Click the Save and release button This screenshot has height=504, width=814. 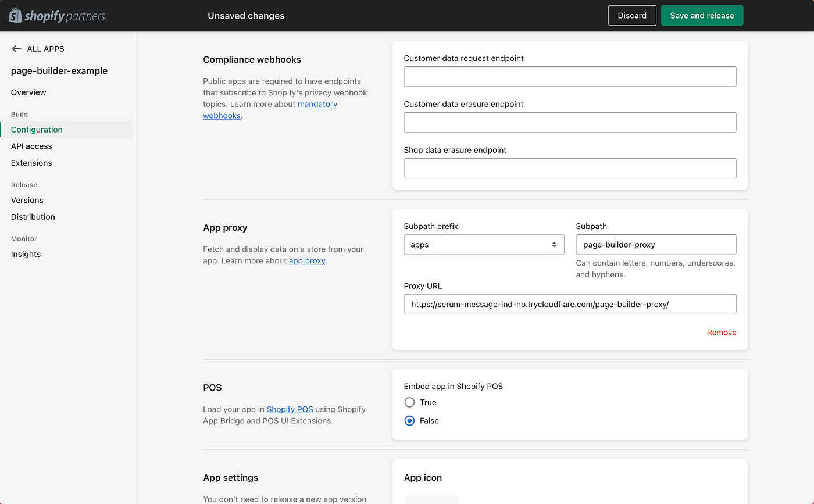(x=702, y=16)
